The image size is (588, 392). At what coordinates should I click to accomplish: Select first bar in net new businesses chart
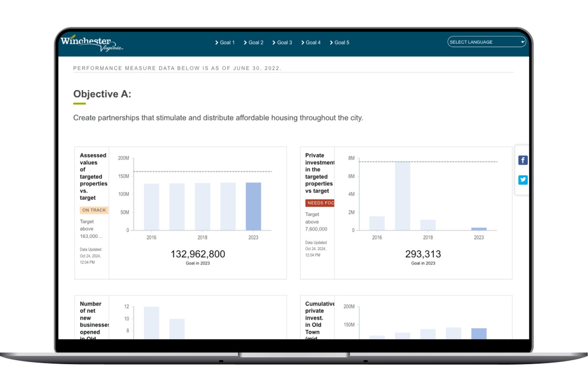tap(151, 323)
